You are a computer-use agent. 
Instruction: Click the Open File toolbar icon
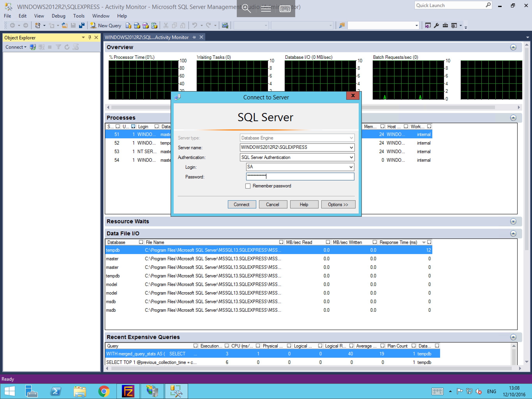[x=64, y=26]
